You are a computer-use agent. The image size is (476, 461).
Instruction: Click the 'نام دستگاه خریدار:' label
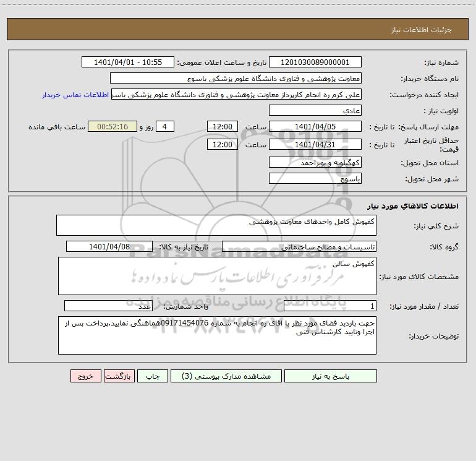pos(430,79)
